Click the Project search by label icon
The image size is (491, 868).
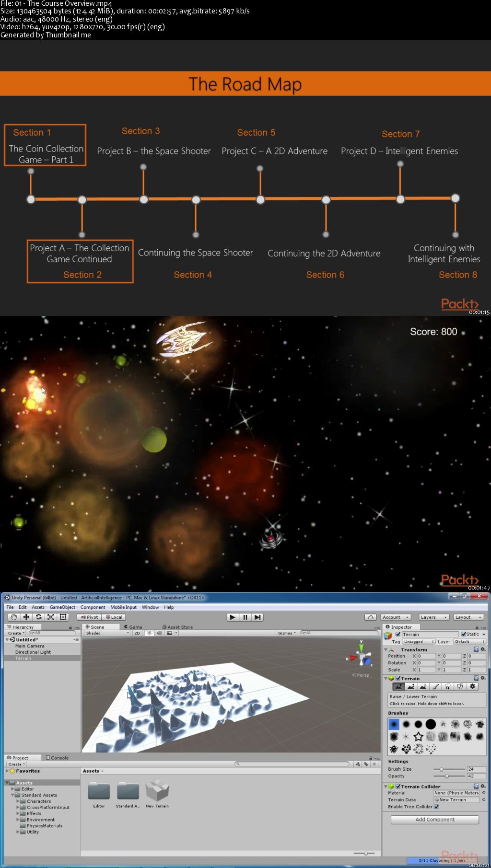366,764
